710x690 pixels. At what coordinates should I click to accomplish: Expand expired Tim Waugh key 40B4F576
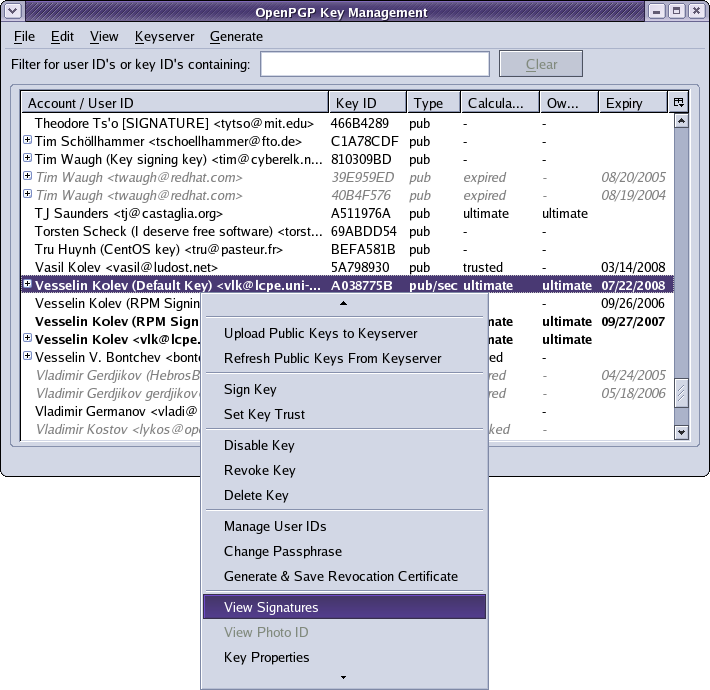pyautogui.click(x=28, y=194)
